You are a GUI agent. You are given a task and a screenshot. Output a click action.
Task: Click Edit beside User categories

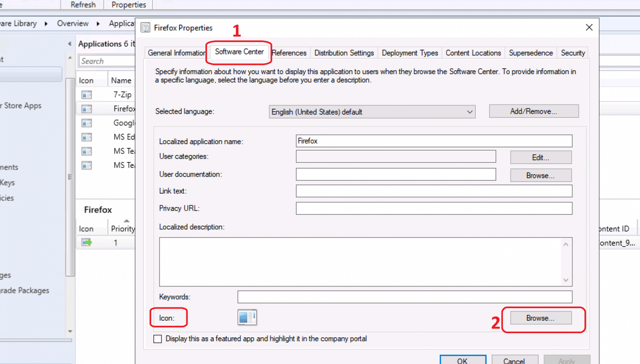tap(540, 157)
